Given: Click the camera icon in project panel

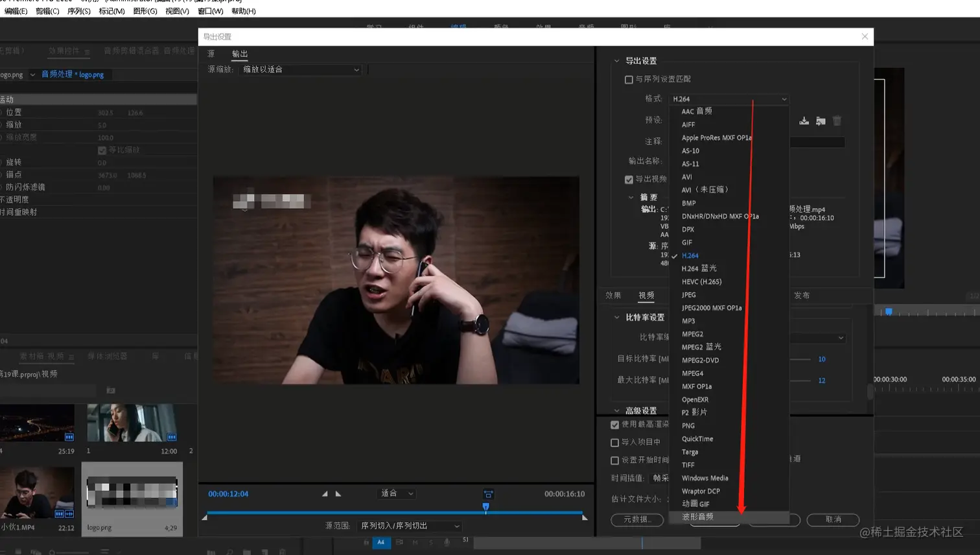Looking at the screenshot, I should click(111, 390).
